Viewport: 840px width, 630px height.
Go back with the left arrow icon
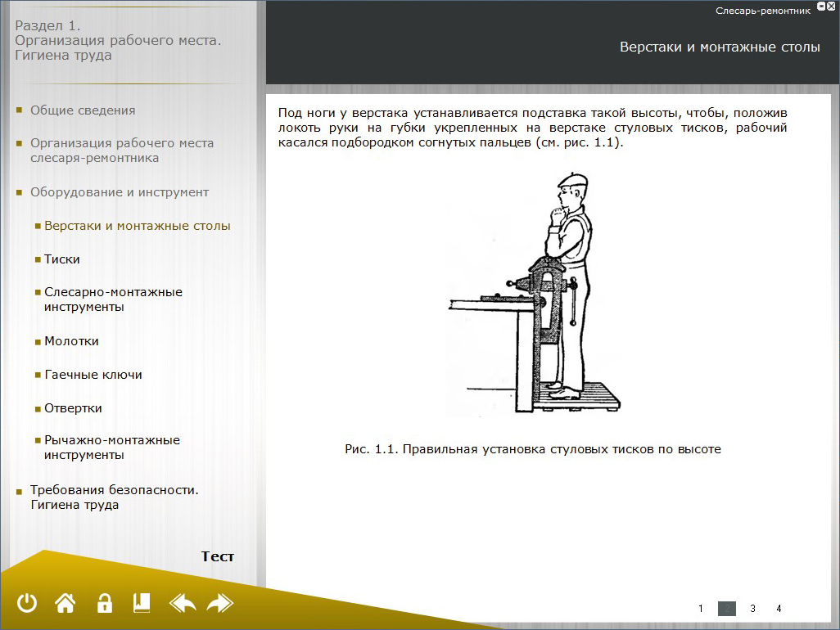point(183,604)
